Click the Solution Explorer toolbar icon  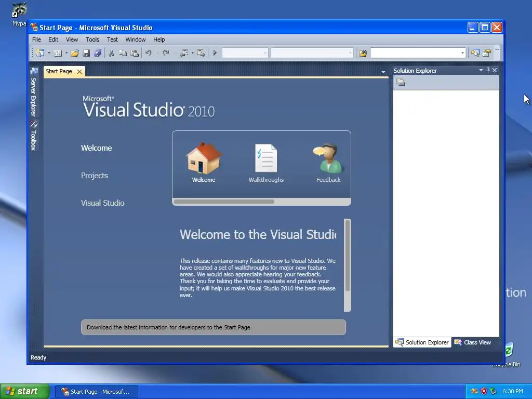pos(475,54)
